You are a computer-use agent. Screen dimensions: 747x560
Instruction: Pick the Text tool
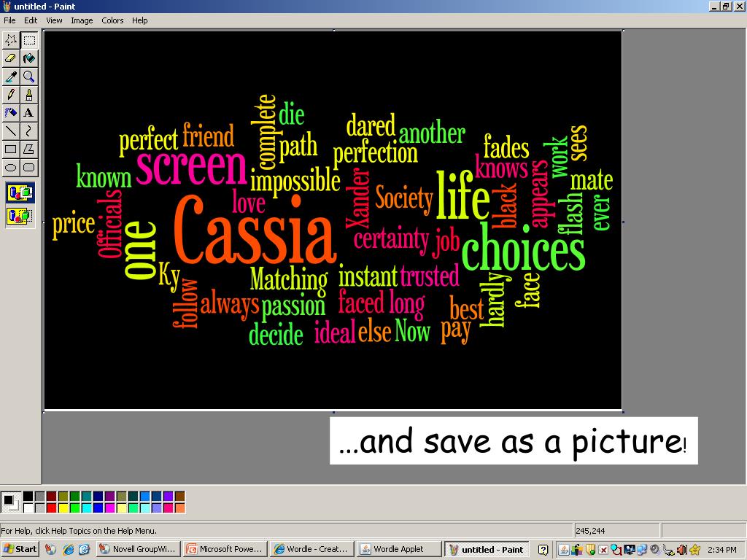(x=29, y=112)
